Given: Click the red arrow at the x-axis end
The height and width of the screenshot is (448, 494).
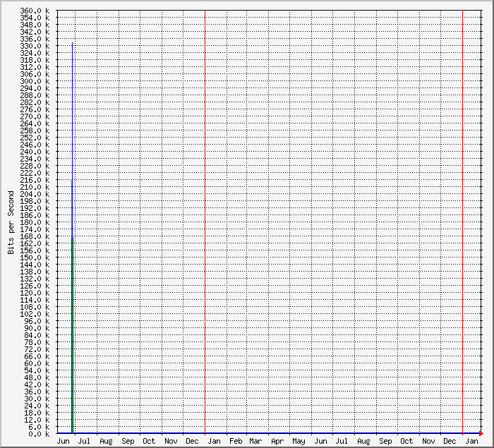Looking at the screenshot, I should click(x=481, y=433).
